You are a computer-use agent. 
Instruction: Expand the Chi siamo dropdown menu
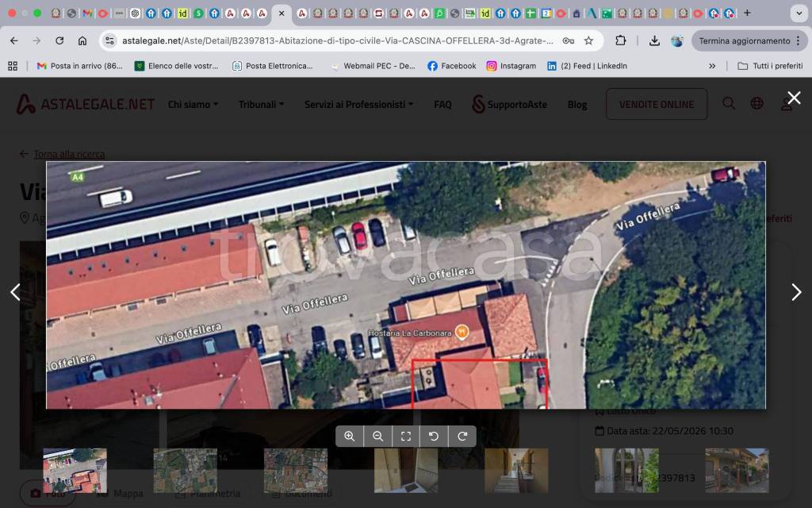tap(193, 104)
